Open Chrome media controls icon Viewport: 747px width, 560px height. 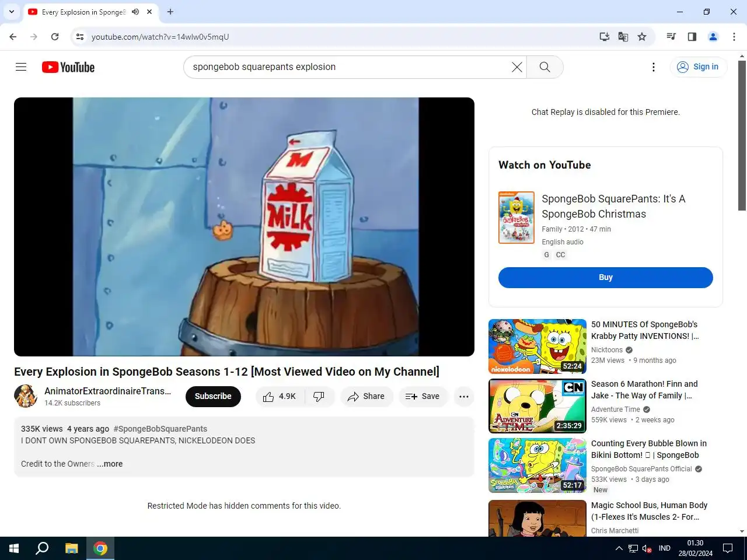pyautogui.click(x=671, y=37)
